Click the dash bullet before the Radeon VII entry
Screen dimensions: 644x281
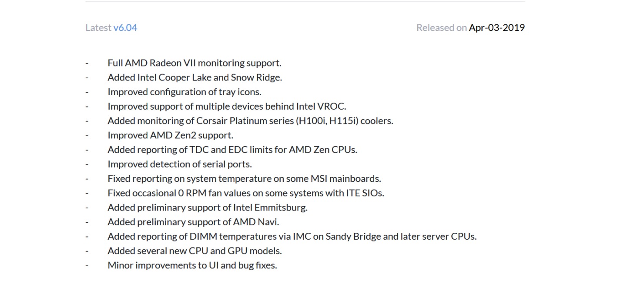[x=87, y=63]
